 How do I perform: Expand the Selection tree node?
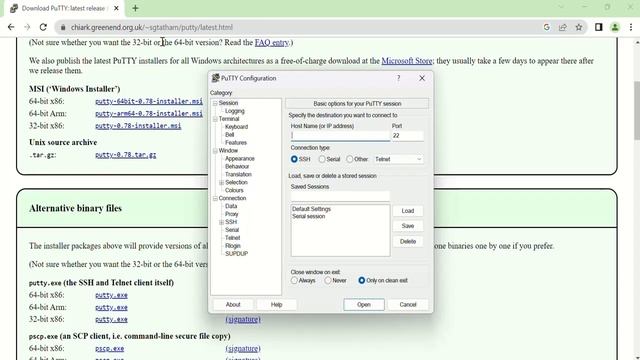point(222,183)
